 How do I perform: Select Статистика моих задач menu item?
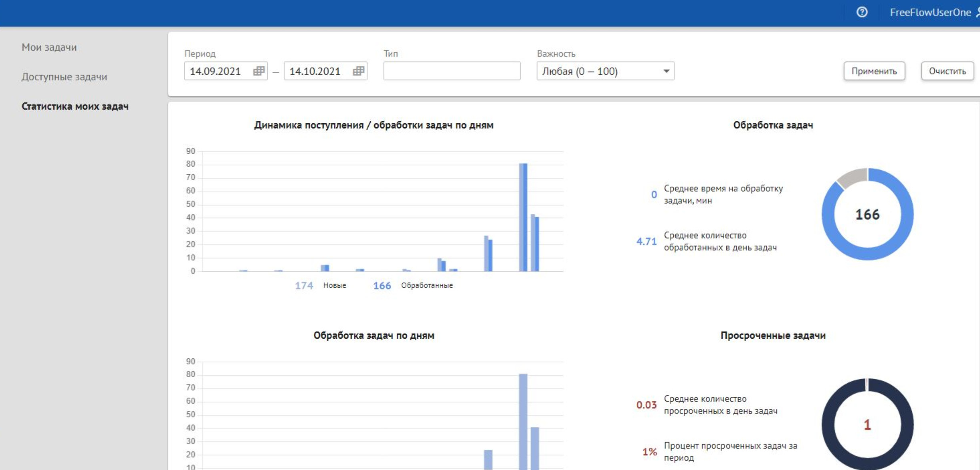pos(75,106)
